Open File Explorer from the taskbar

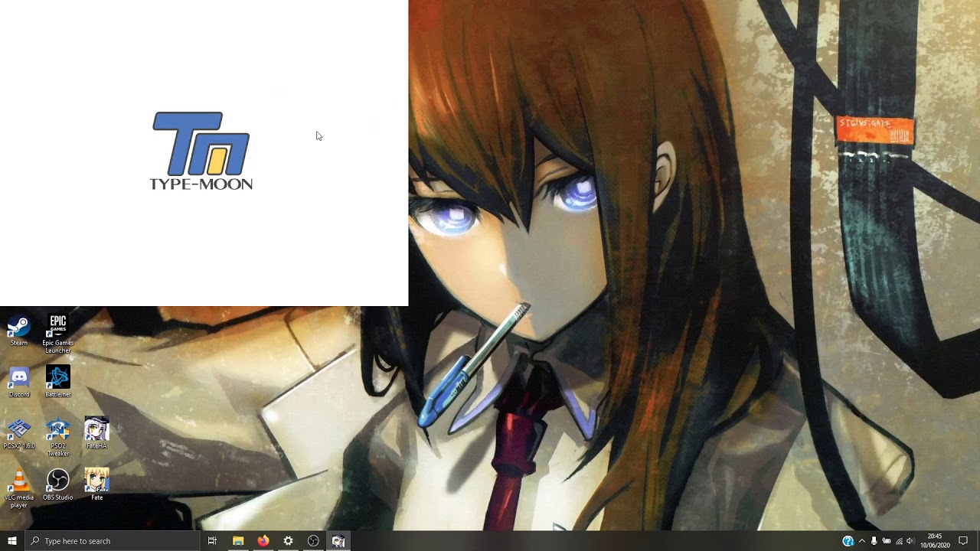tap(238, 541)
